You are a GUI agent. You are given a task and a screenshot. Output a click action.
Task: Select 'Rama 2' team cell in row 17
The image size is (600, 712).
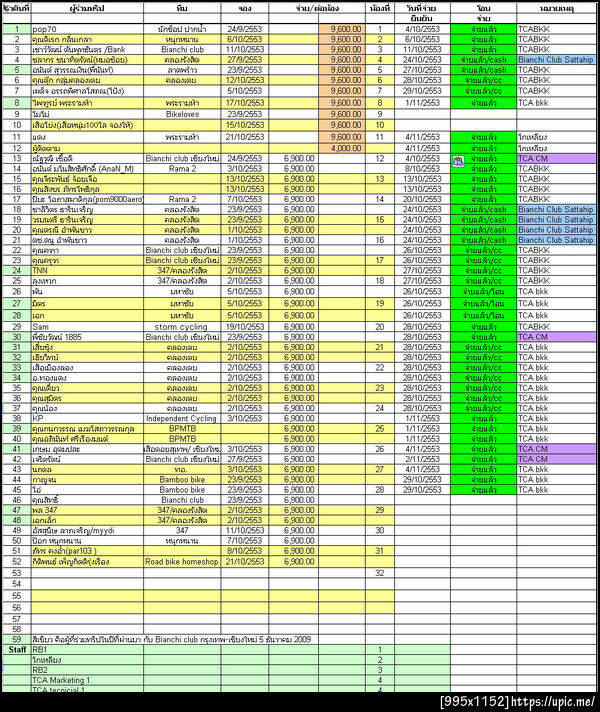click(x=182, y=199)
